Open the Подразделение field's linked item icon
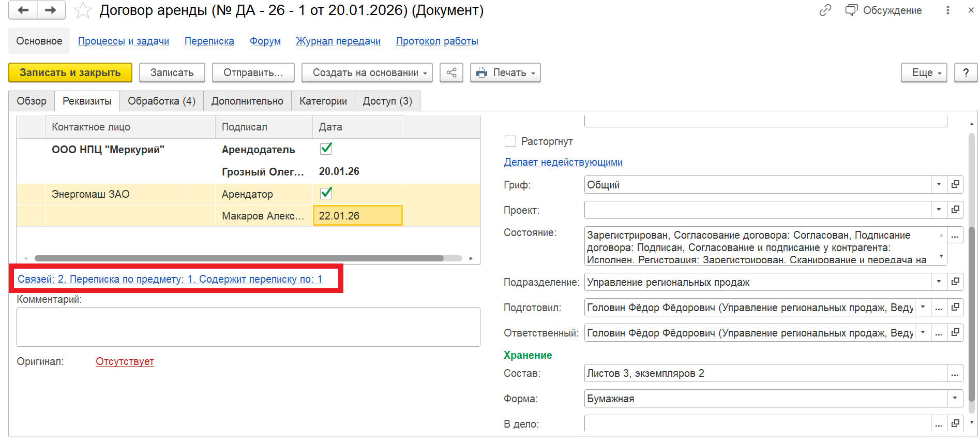980x439 pixels. coord(955,282)
